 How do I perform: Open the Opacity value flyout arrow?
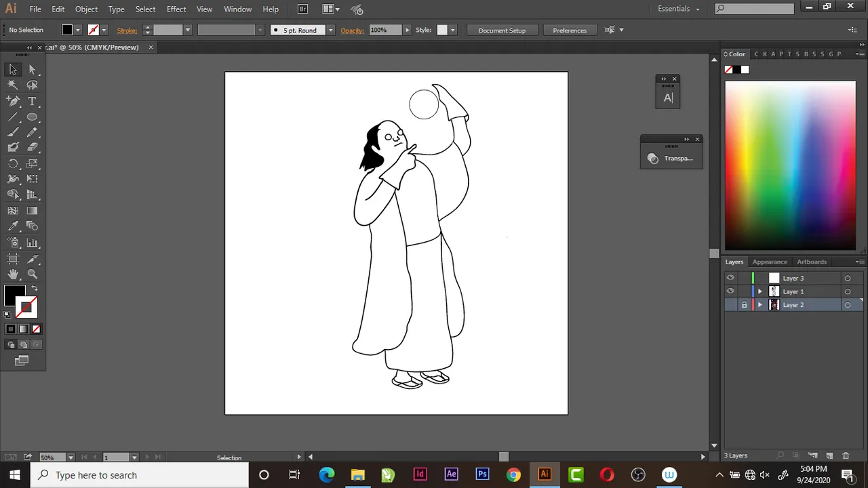click(407, 30)
